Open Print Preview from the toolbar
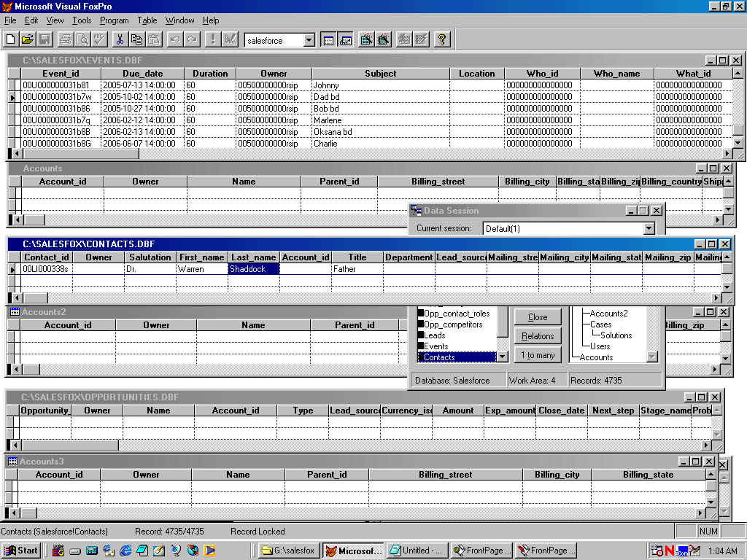 coord(82,39)
